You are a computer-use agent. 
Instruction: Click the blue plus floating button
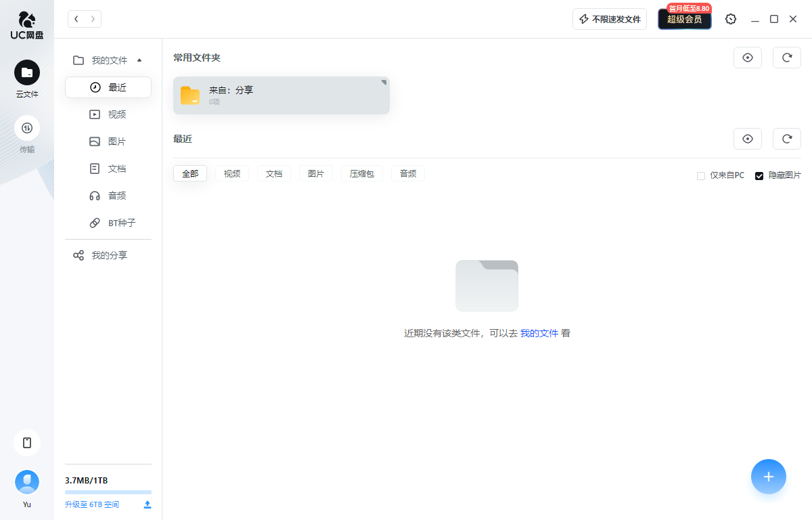[768, 477]
